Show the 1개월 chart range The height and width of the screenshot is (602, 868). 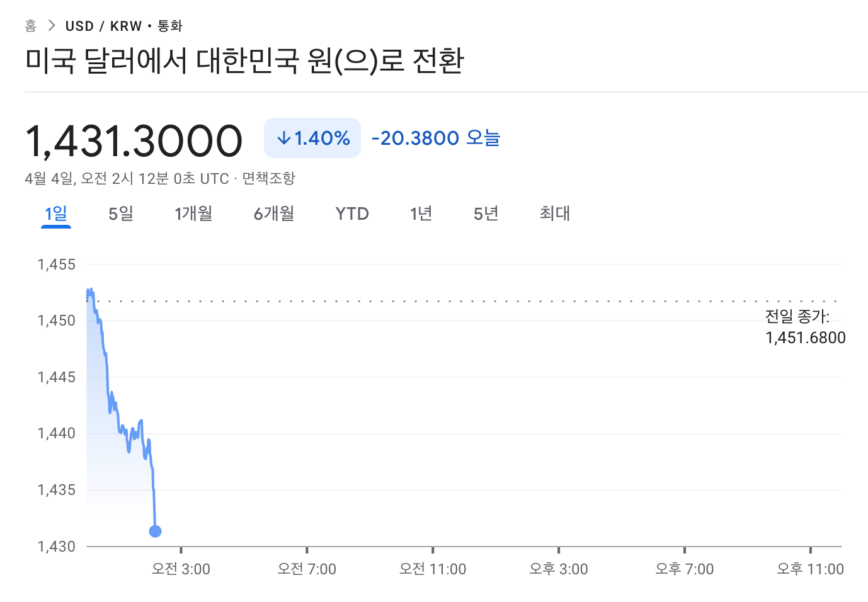tap(193, 214)
